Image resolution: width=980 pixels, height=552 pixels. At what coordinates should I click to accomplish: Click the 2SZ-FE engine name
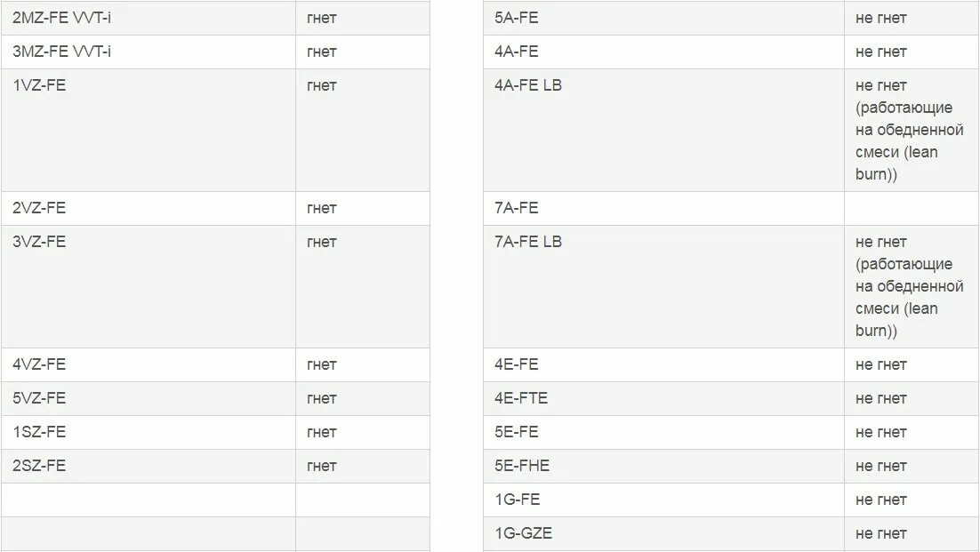point(39,466)
